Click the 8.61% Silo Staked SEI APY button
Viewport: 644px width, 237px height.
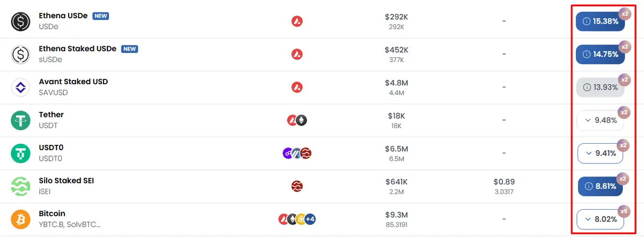601,186
